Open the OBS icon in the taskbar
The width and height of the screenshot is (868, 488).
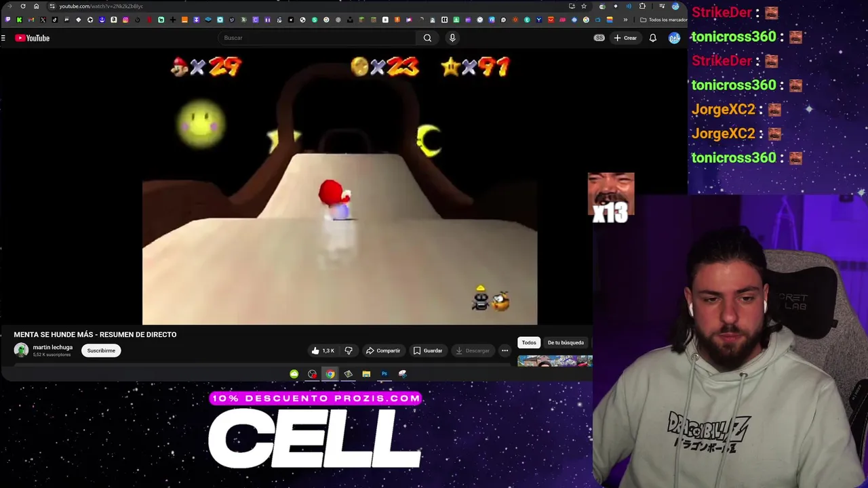312,373
